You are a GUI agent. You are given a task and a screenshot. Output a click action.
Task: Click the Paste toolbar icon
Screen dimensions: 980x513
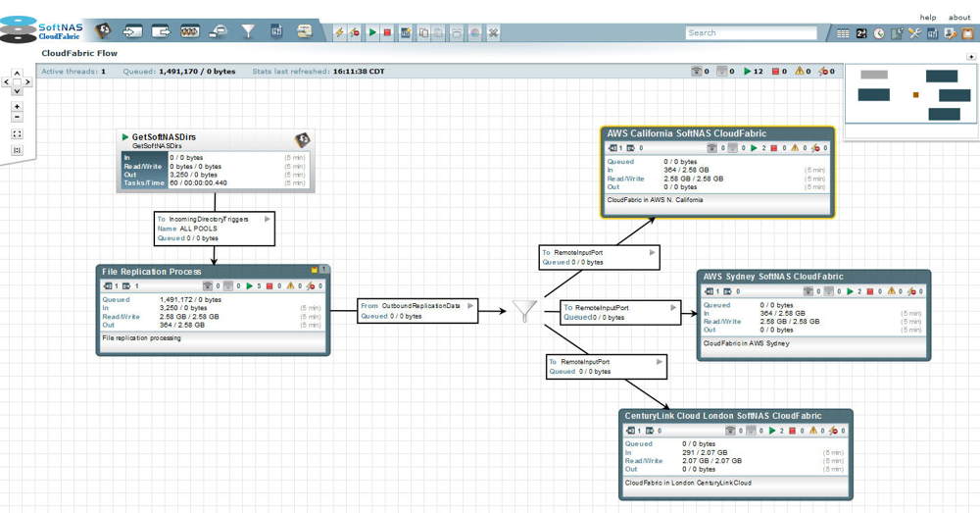439,32
